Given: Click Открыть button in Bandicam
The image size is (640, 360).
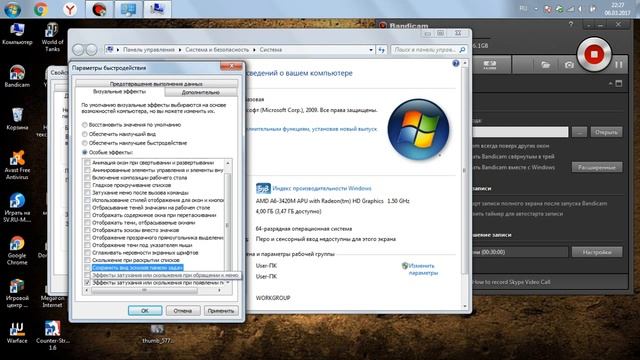Looking at the screenshot, I should pyautogui.click(x=606, y=132).
